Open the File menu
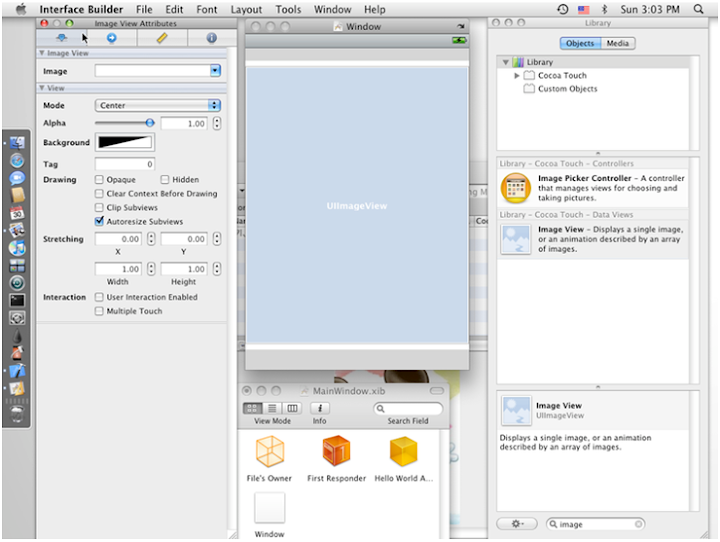This screenshot has height=542, width=720. click(144, 9)
